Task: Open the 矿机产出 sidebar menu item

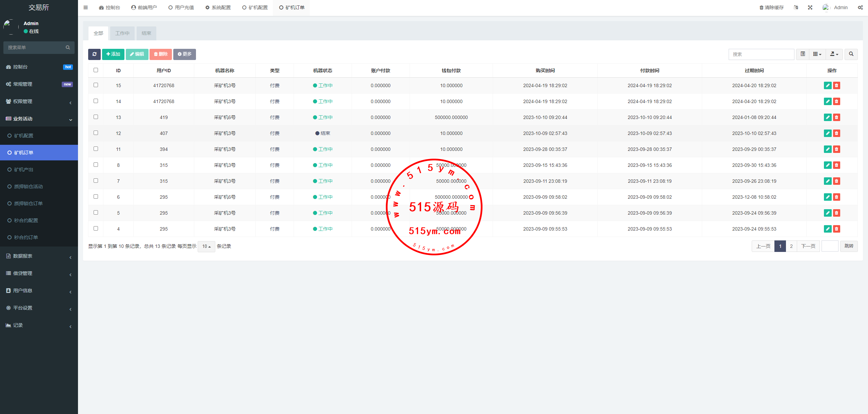Action: click(x=24, y=170)
